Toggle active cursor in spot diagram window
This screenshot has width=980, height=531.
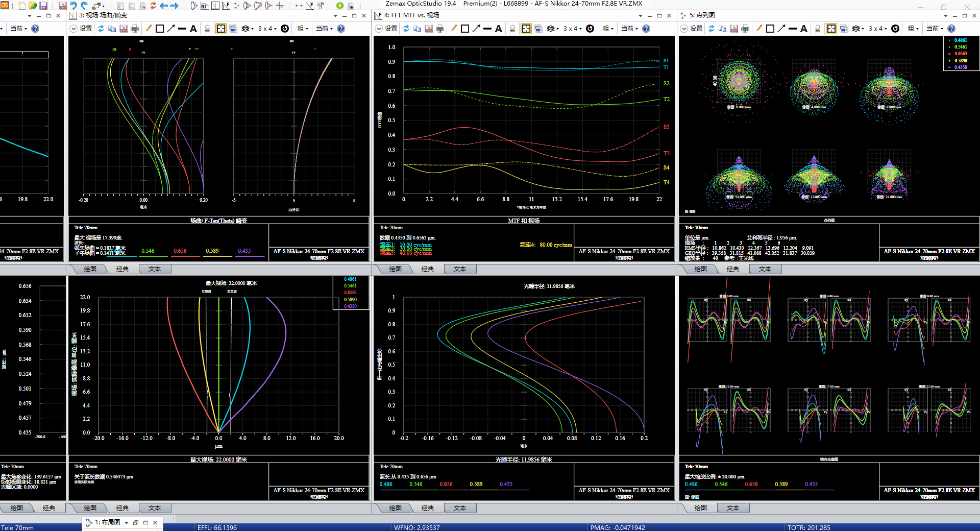[831, 29]
